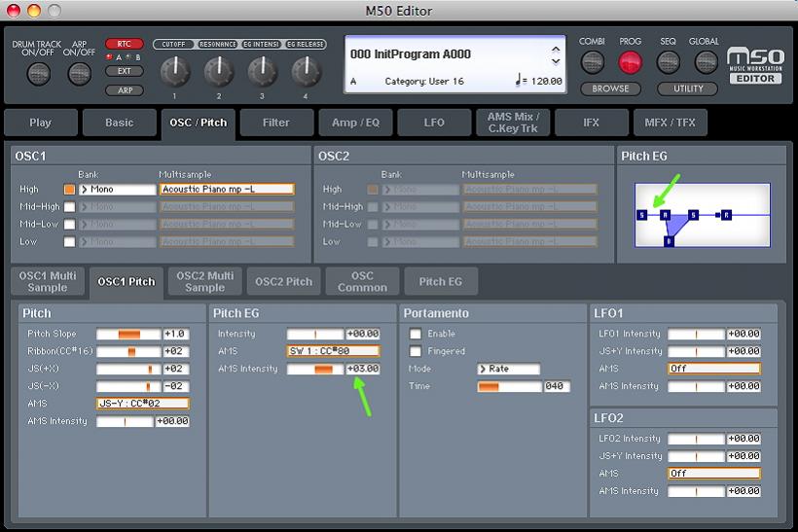Open OSC1 High Multisample Acoustic Piano field
The image size is (798, 532).
pyautogui.click(x=227, y=190)
